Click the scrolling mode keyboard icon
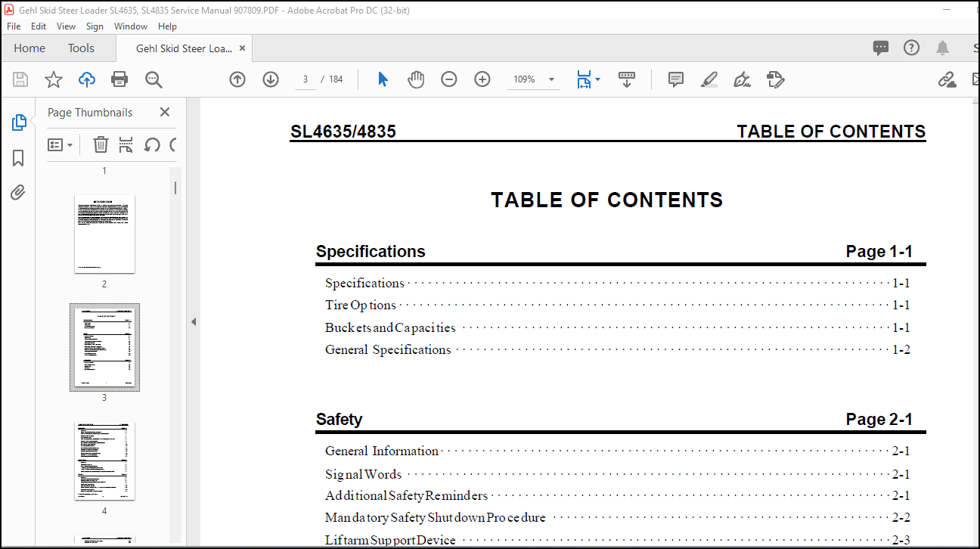This screenshot has height=549, width=980. click(x=627, y=79)
